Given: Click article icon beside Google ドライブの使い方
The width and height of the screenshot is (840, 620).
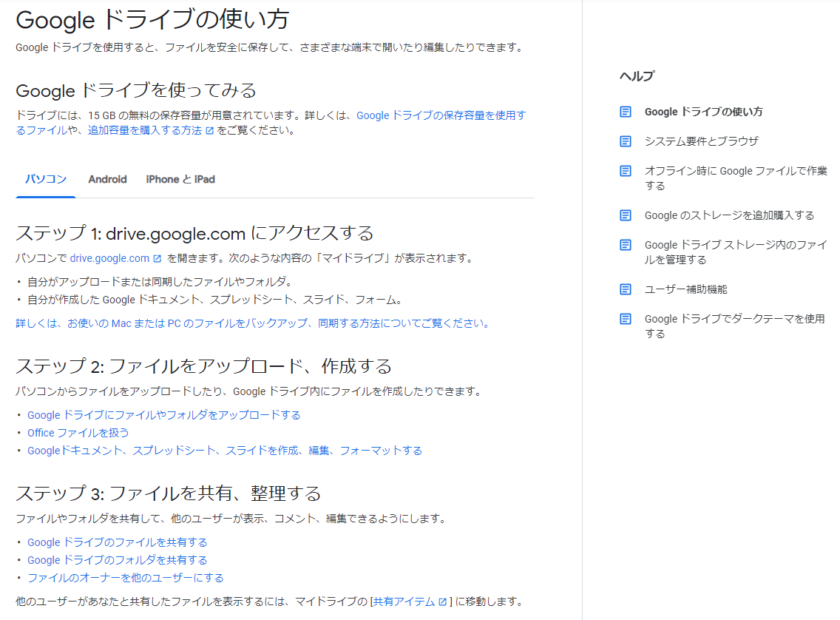Looking at the screenshot, I should click(625, 112).
